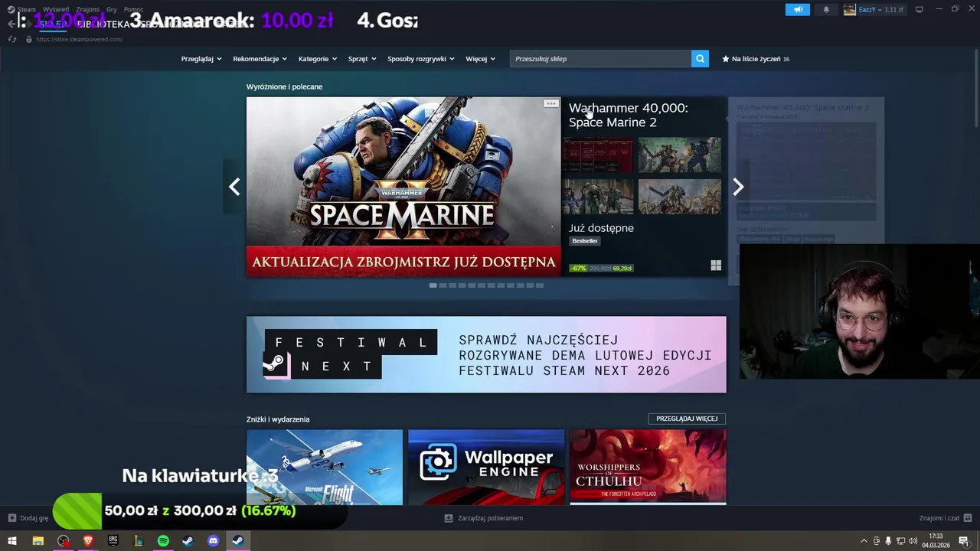Open Znajomi i czat
Screen dimensions: 980x551
coord(946,518)
